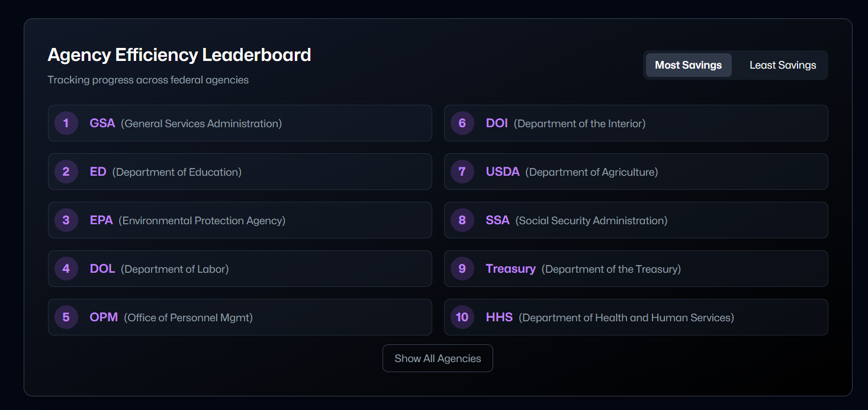Click the EPA agency label
The height and width of the screenshot is (410, 868).
pos(101,220)
